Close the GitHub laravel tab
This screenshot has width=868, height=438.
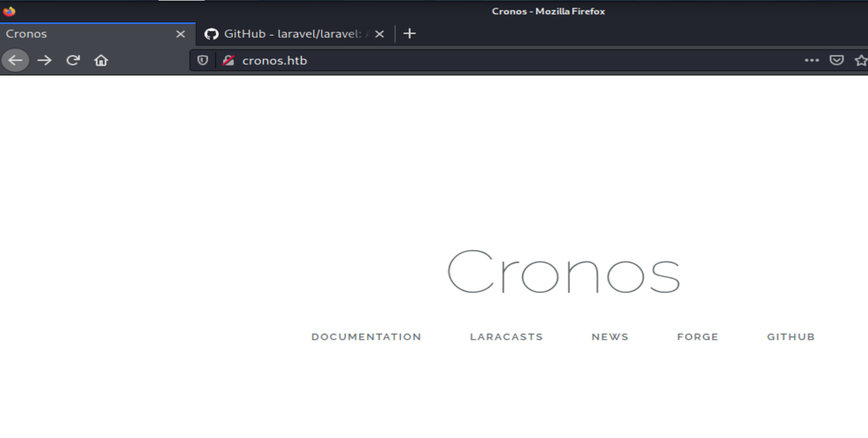coord(379,34)
